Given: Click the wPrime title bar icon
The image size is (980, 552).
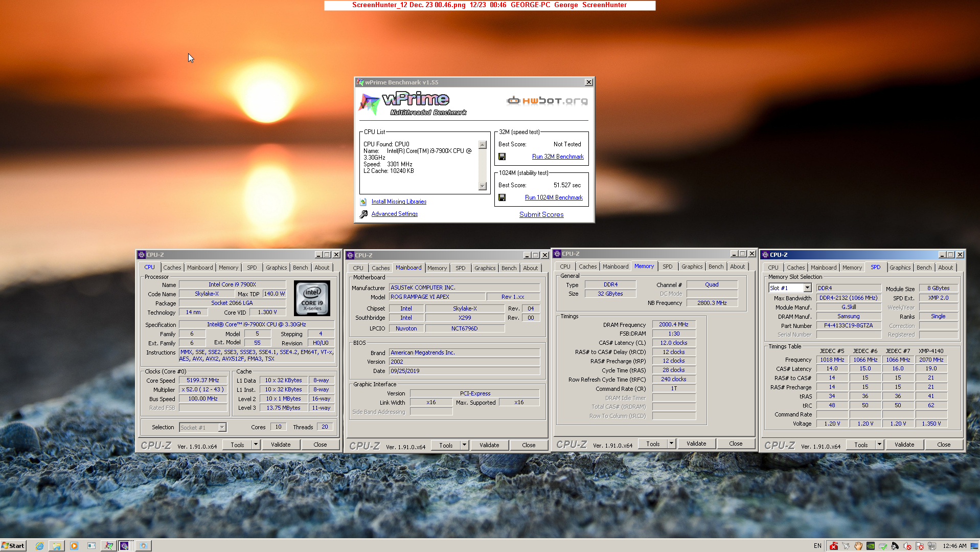Looking at the screenshot, I should 360,82.
